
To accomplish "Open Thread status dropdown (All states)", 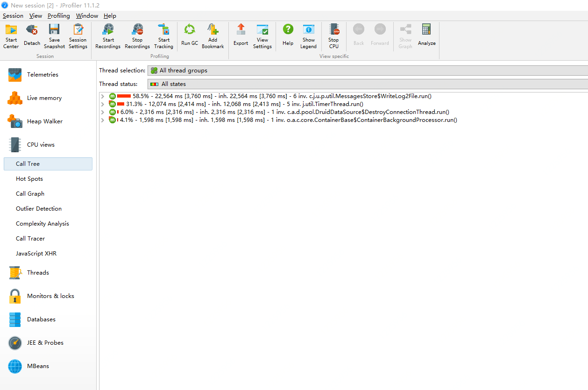I will click(368, 84).
